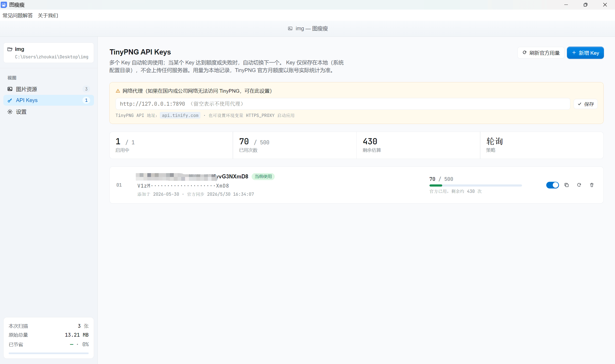Click the count badge 3 beside 图片资源
This screenshot has height=364, width=615.
point(86,89)
